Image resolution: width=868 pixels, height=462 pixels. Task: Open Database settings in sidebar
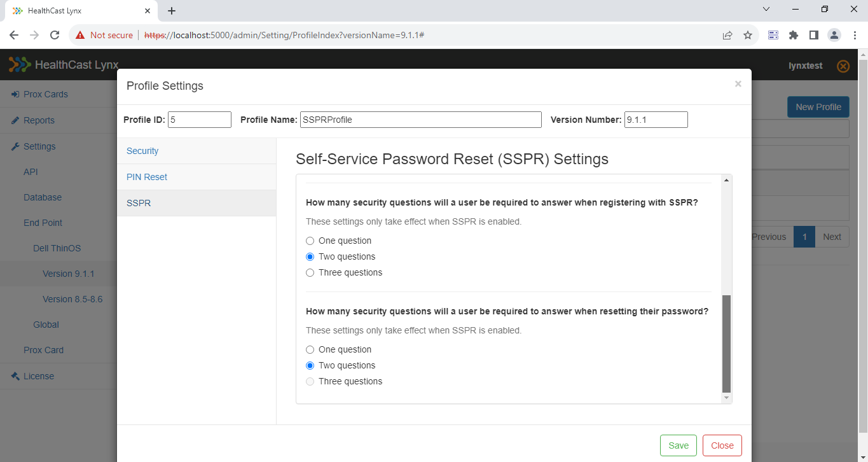[x=43, y=197]
